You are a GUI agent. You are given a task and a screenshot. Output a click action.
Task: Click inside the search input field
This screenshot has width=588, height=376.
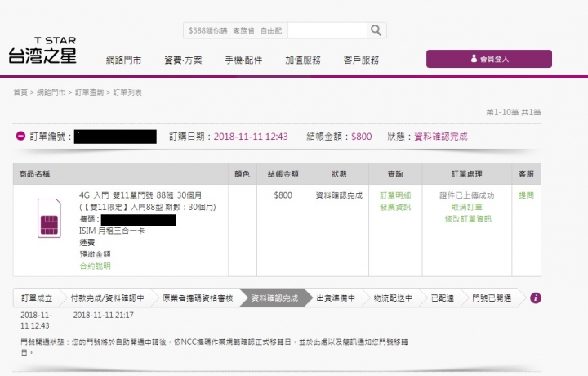coord(327,30)
